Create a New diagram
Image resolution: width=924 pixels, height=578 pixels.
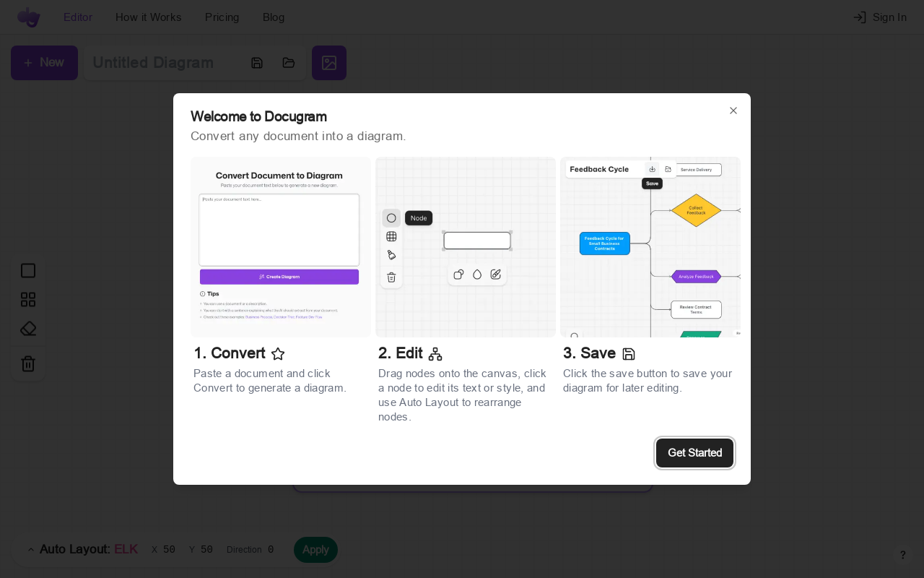44,63
